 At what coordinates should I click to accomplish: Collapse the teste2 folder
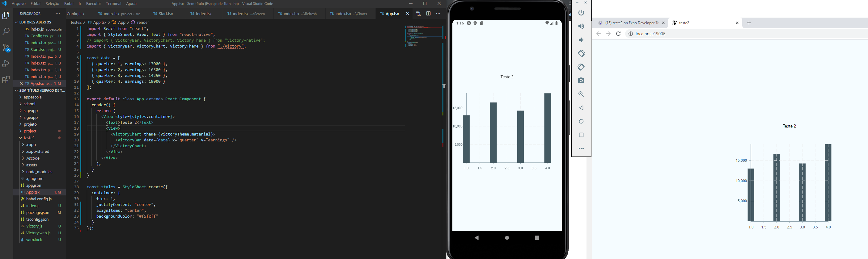[x=40, y=138]
